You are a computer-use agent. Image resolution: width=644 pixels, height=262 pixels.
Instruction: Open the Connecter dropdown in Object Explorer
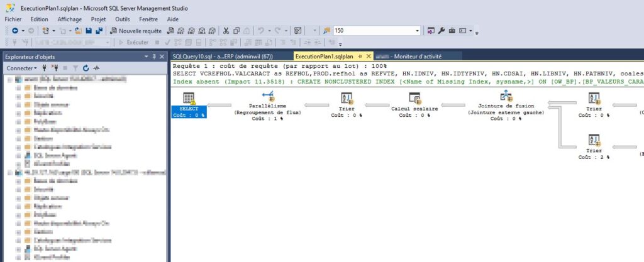click(x=21, y=68)
